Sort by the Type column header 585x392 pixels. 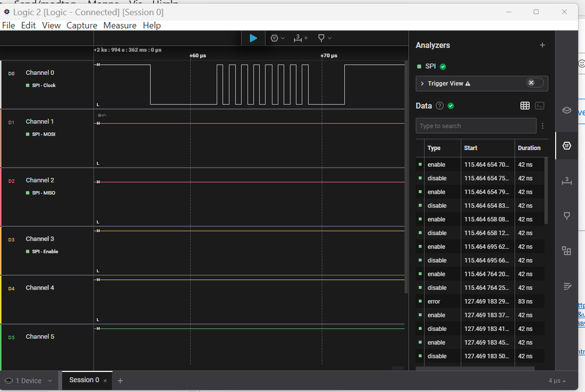(434, 148)
